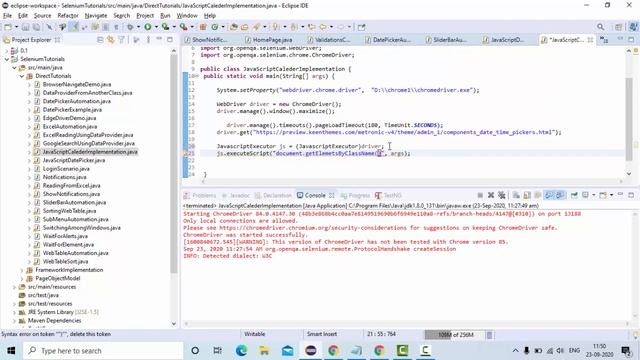Toggle Show Console on standard error change
The image size is (640, 360).
(560, 195)
